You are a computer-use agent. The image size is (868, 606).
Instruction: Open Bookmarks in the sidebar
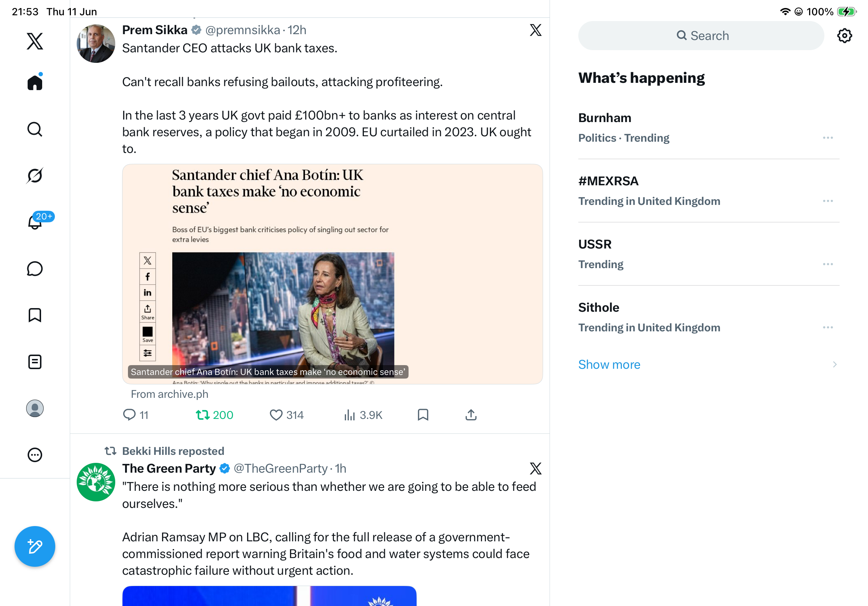tap(35, 315)
